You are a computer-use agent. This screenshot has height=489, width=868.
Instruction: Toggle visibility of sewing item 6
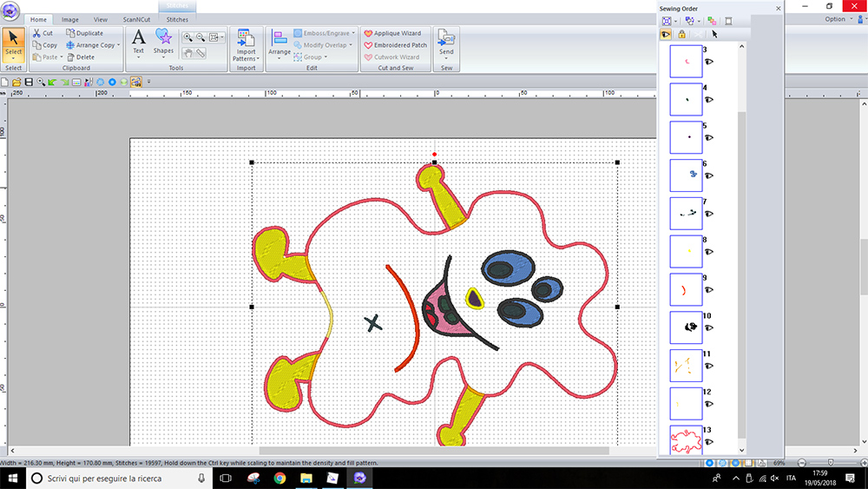(x=709, y=175)
